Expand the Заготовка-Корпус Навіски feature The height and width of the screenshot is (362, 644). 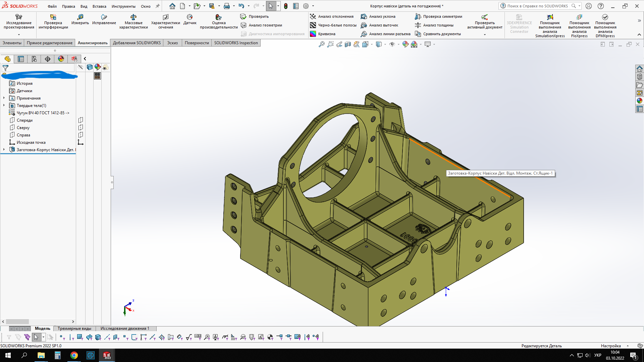pyautogui.click(x=4, y=150)
